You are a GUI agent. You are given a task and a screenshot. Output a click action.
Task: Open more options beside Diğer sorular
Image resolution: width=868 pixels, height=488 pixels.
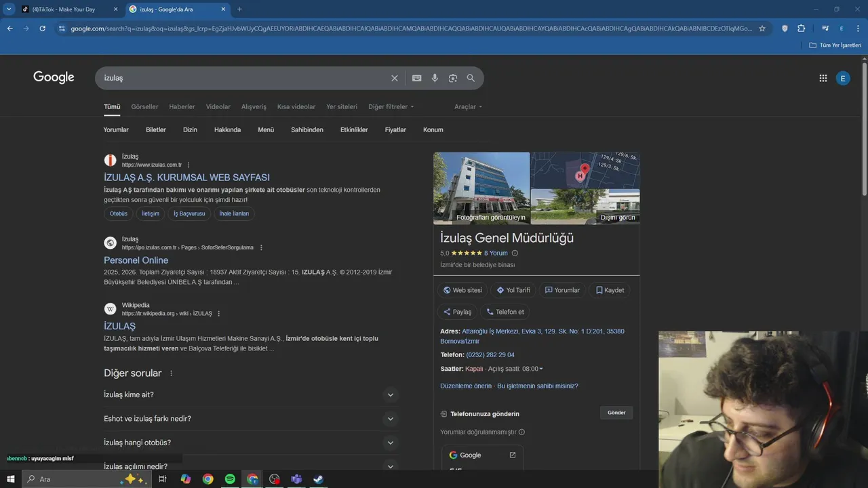171,373
